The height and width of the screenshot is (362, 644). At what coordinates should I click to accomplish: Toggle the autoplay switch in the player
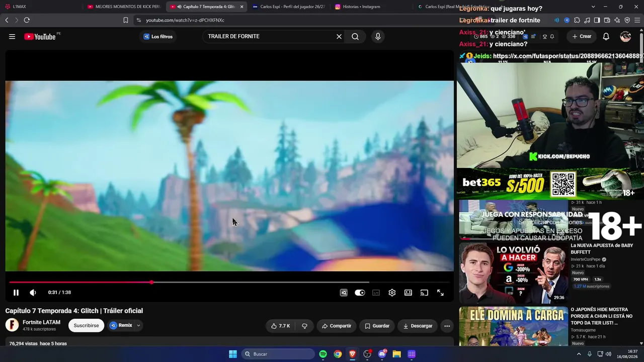[360, 293]
